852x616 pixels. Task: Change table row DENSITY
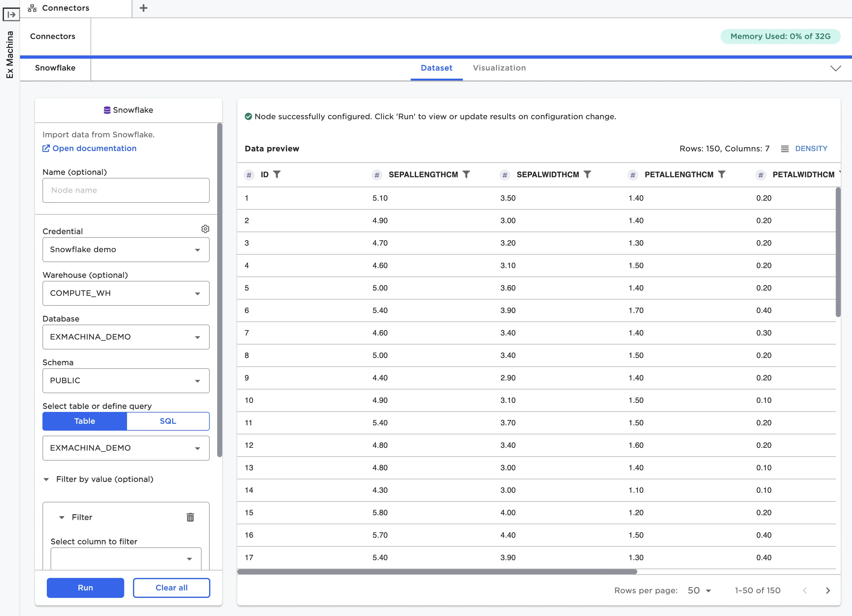tap(804, 148)
